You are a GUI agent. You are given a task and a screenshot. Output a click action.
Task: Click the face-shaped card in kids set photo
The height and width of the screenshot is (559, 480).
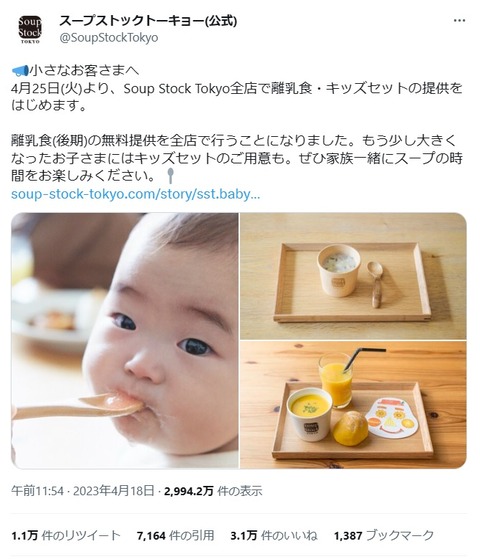pos(392,417)
